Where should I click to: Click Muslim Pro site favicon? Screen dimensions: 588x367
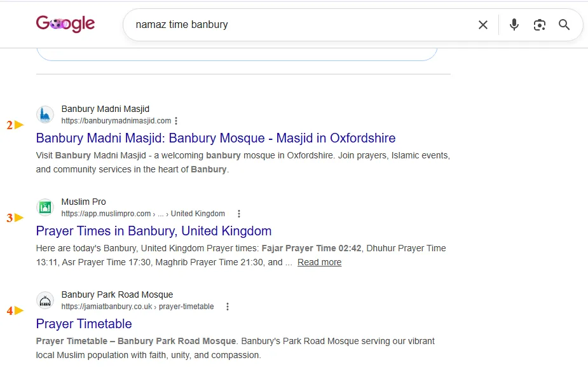(45, 207)
